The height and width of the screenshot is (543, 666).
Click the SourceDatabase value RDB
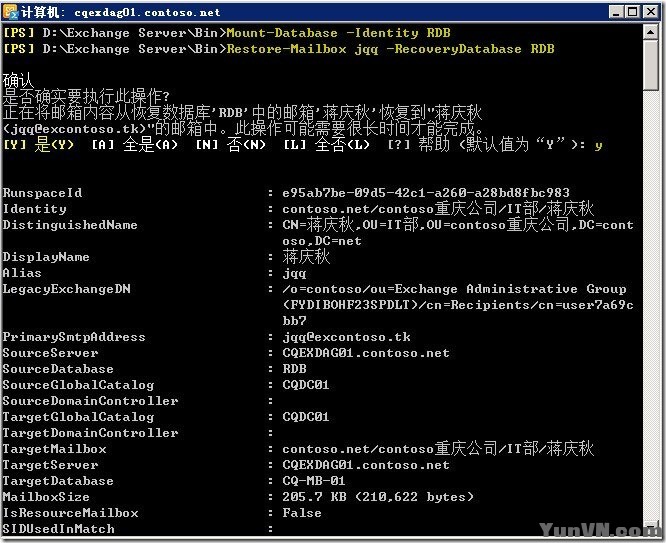pos(294,369)
